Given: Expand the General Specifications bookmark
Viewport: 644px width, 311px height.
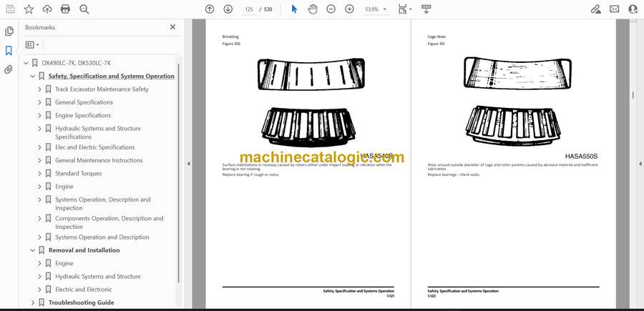Looking at the screenshot, I should [x=39, y=102].
